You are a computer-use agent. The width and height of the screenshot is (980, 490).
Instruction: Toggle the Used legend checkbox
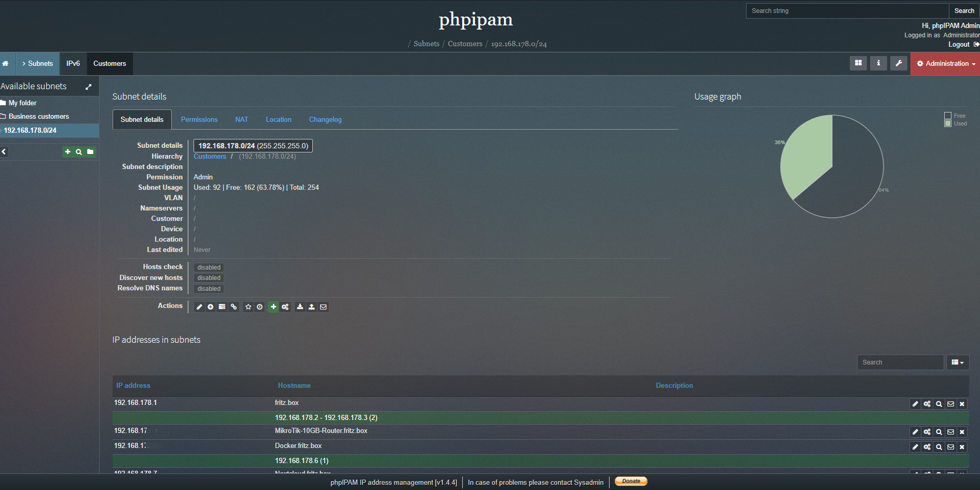[x=948, y=123]
